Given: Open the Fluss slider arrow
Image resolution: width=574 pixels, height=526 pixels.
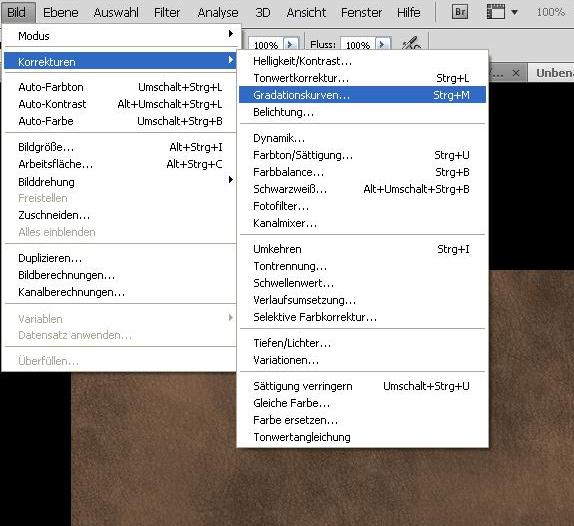Looking at the screenshot, I should [382, 44].
